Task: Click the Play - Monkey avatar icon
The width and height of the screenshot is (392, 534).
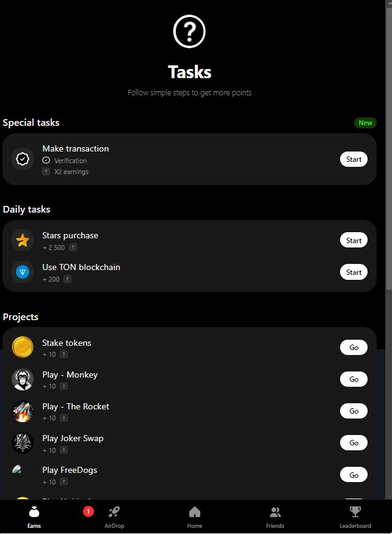Action: pyautogui.click(x=23, y=379)
